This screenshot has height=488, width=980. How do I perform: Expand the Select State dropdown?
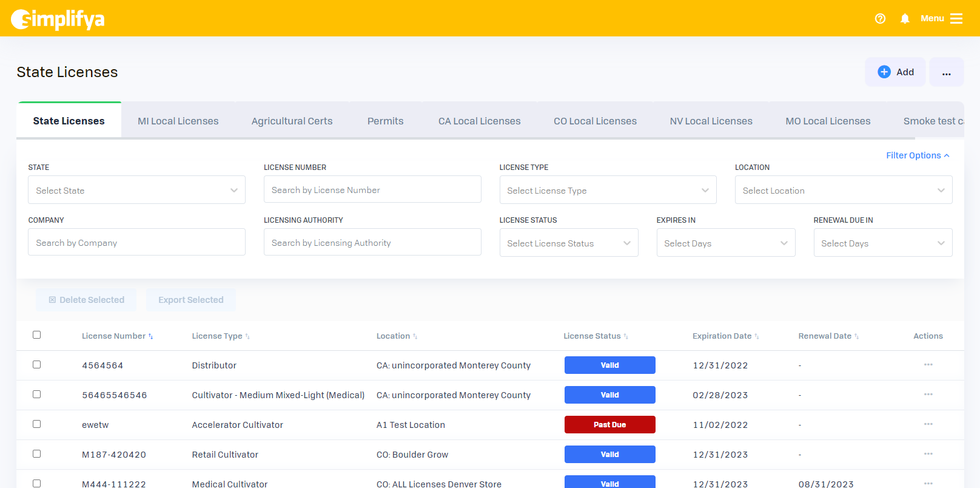point(136,191)
